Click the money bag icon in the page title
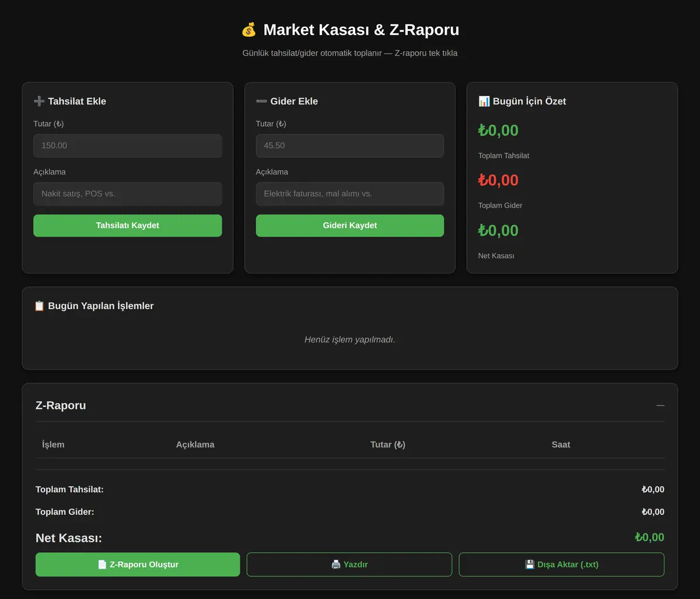700x599 pixels. [x=249, y=30]
